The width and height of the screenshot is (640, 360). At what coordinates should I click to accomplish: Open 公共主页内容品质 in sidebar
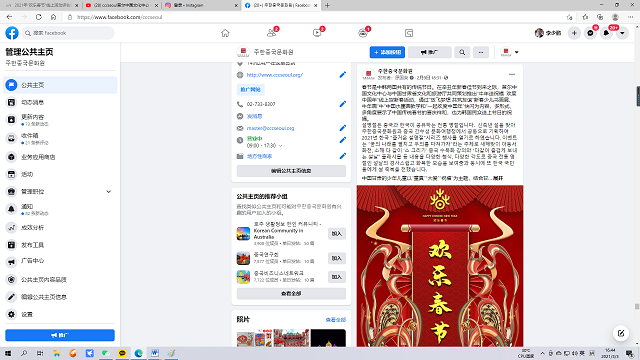point(60,280)
